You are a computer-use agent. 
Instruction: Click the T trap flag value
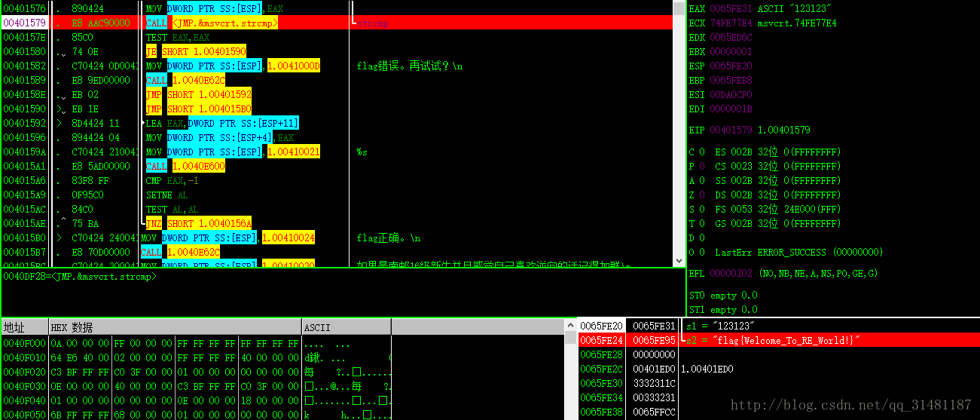point(702,224)
